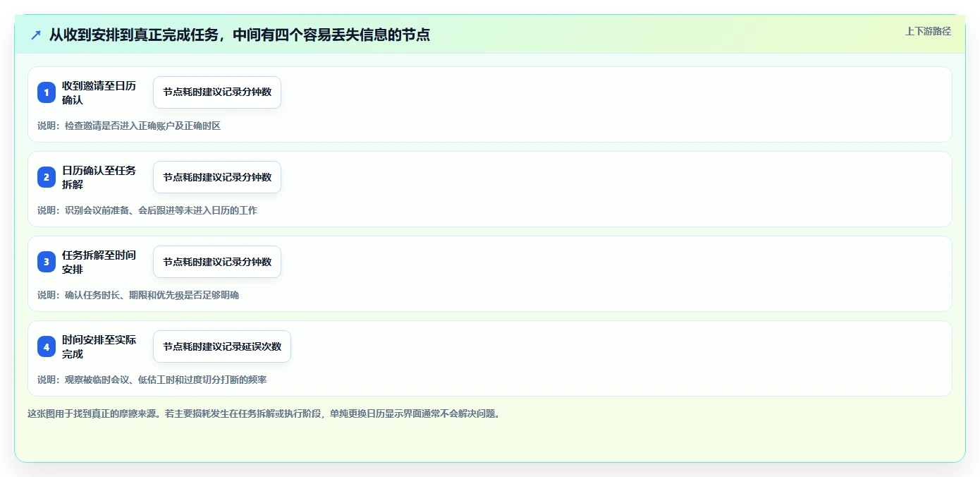Image resolution: width=980 pixels, height=477 pixels.
Task: Click description 确认任务时长、期限和优先级是否足够明确
Action: click(x=138, y=295)
